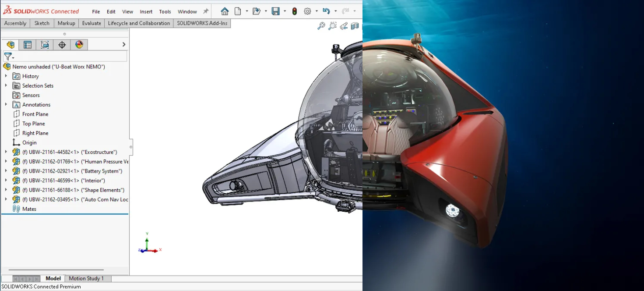Select the Right Plane tree item
The width and height of the screenshot is (644, 291).
tap(35, 133)
